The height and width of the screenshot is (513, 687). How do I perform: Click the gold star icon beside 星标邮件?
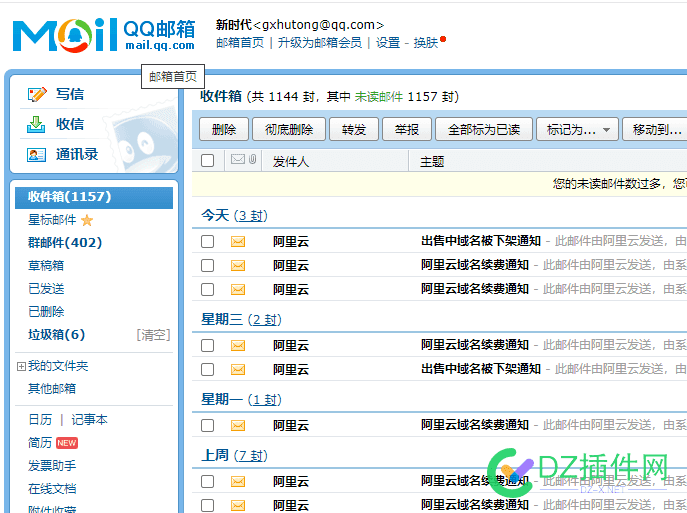click(87, 220)
